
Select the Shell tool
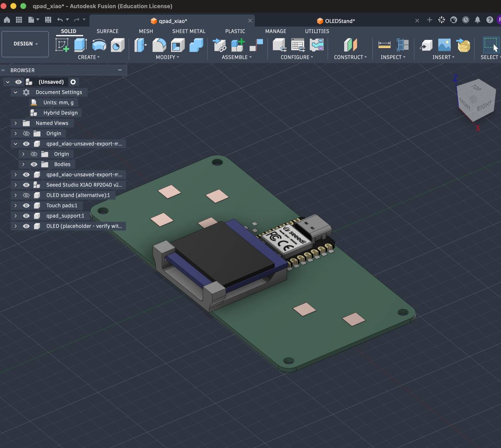click(x=178, y=45)
